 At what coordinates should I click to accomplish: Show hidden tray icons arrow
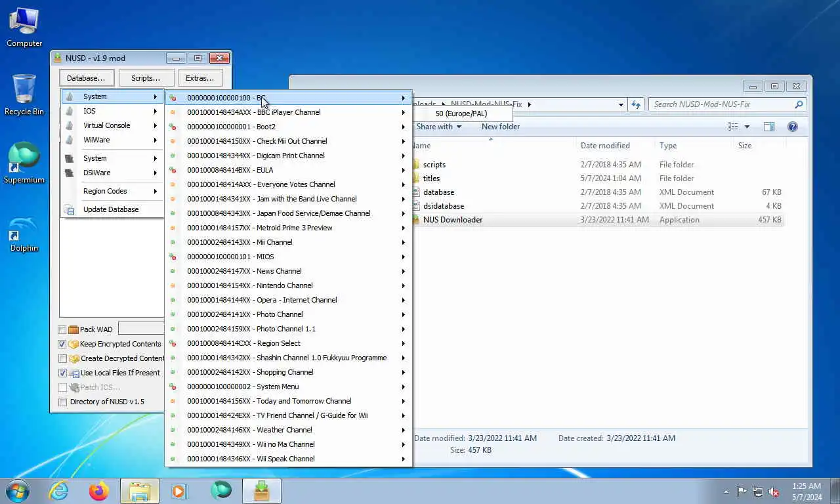coord(726,492)
